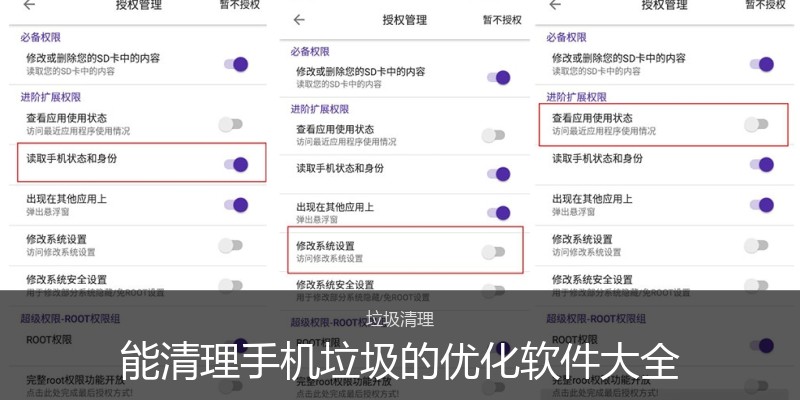Tap 查看应用使用状态 label in right screenshot
The width and height of the screenshot is (800, 400).
tap(592, 118)
